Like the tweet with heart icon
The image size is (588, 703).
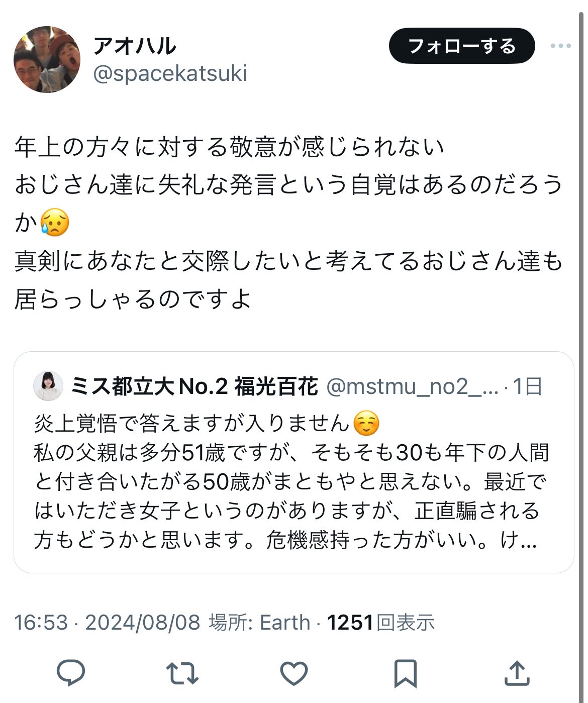pos(294,673)
